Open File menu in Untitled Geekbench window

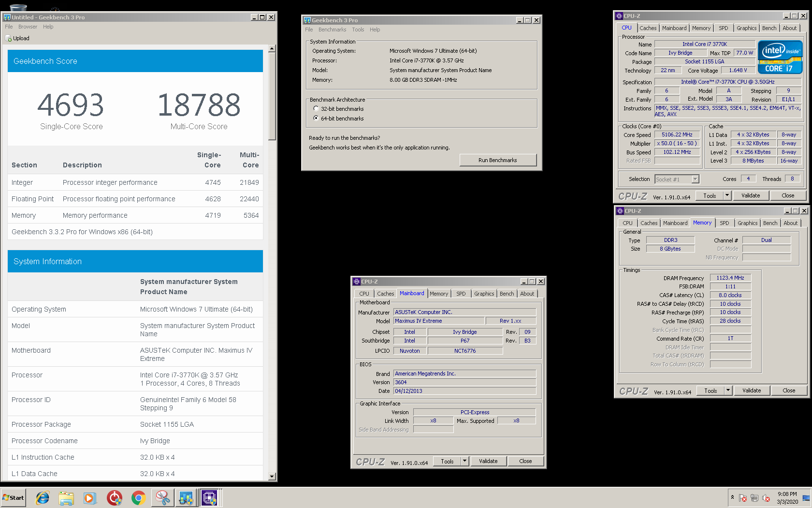pyautogui.click(x=9, y=27)
